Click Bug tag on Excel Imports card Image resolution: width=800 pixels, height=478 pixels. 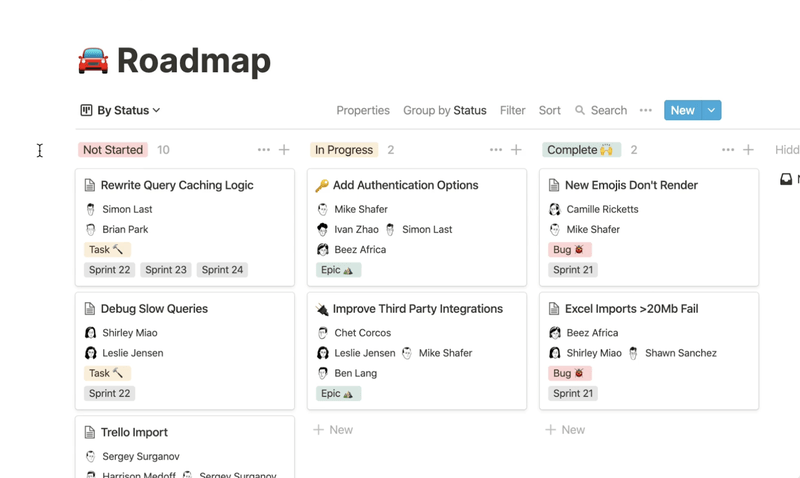[570, 373]
